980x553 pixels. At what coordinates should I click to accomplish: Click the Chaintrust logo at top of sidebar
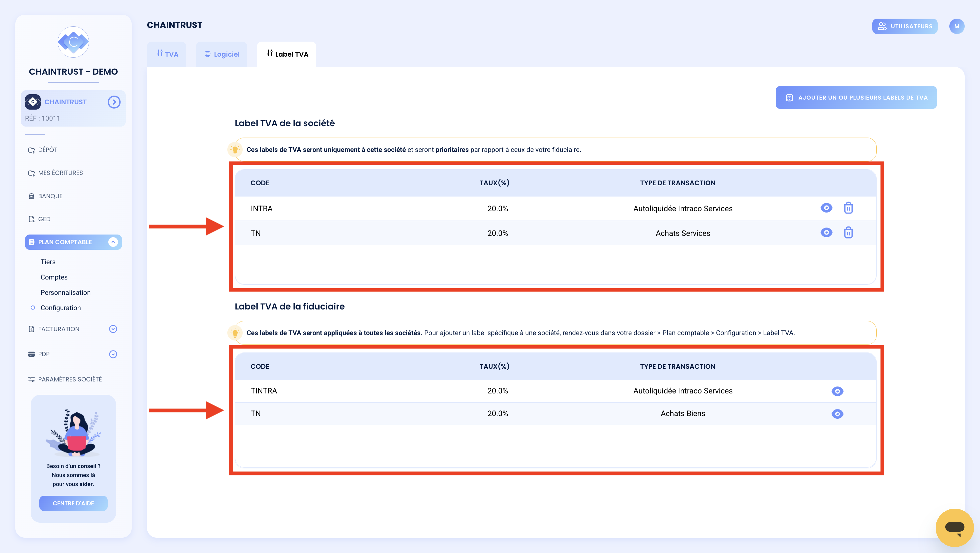click(x=73, y=42)
